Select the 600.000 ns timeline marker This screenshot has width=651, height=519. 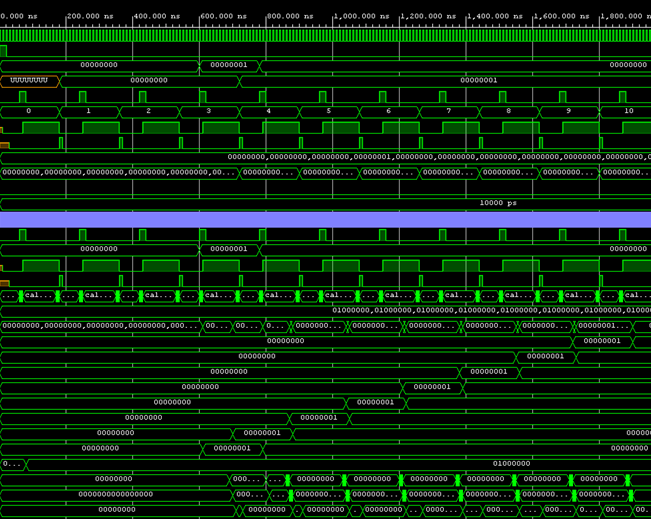pyautogui.click(x=223, y=17)
